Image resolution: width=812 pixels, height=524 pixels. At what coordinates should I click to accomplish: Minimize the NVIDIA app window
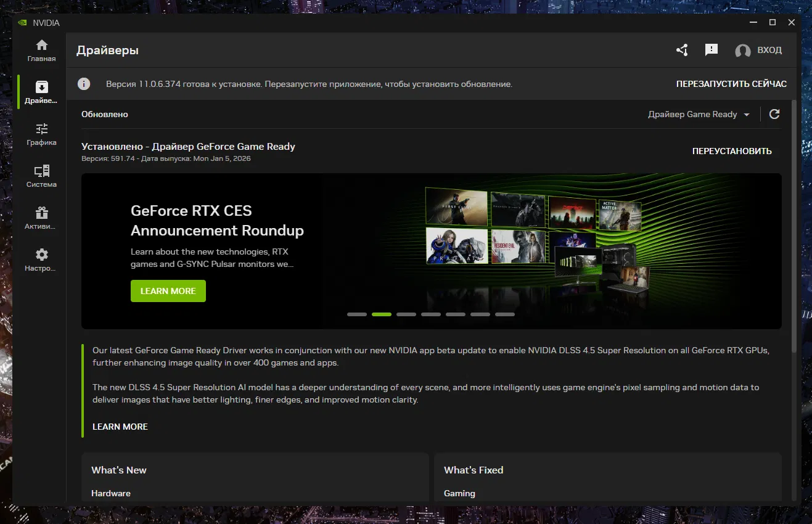tap(753, 23)
